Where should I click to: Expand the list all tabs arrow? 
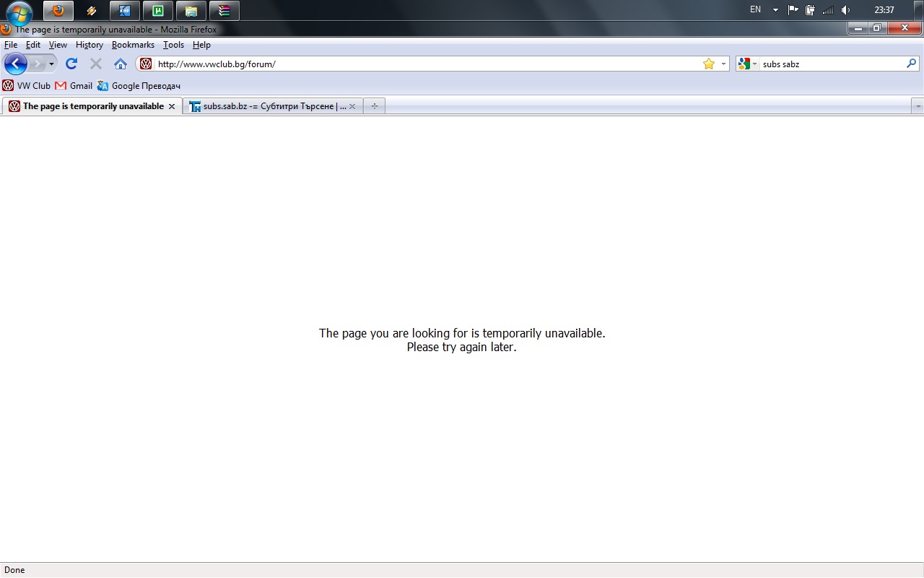[918, 106]
